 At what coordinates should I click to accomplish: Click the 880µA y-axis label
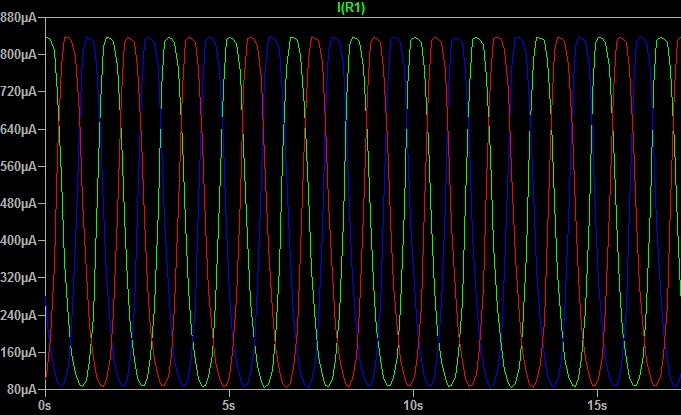19,18
